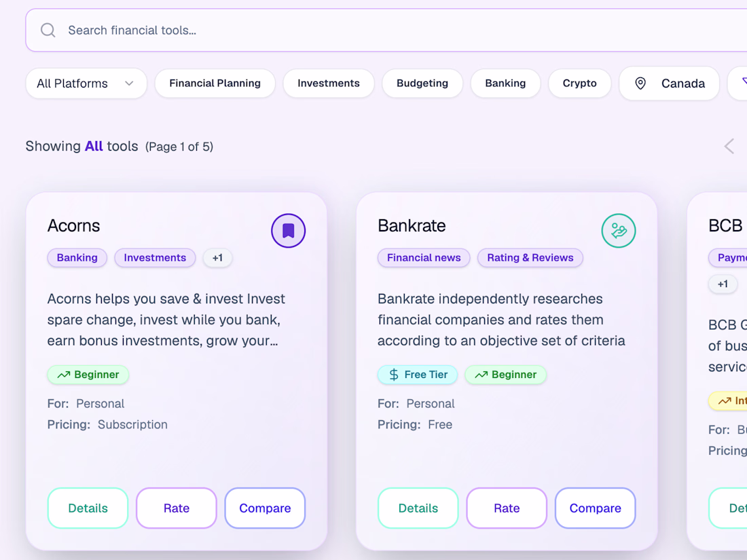Screen dimensions: 747x560
Task: Go to previous page with left chevron
Action: [x=729, y=146]
